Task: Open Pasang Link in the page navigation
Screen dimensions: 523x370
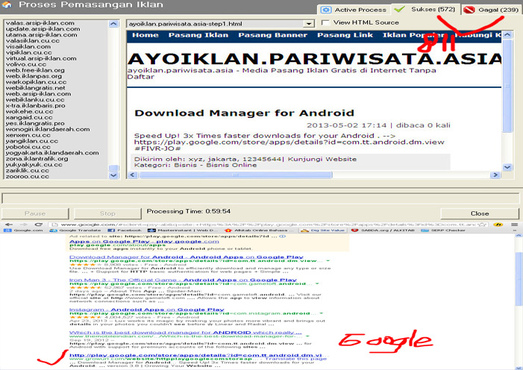Action: [345, 35]
